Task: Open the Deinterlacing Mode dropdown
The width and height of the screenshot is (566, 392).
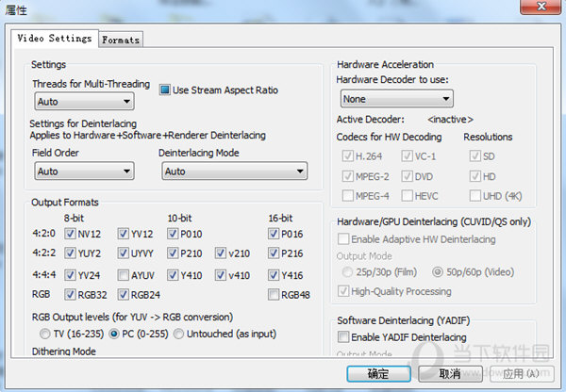Action: (x=234, y=171)
